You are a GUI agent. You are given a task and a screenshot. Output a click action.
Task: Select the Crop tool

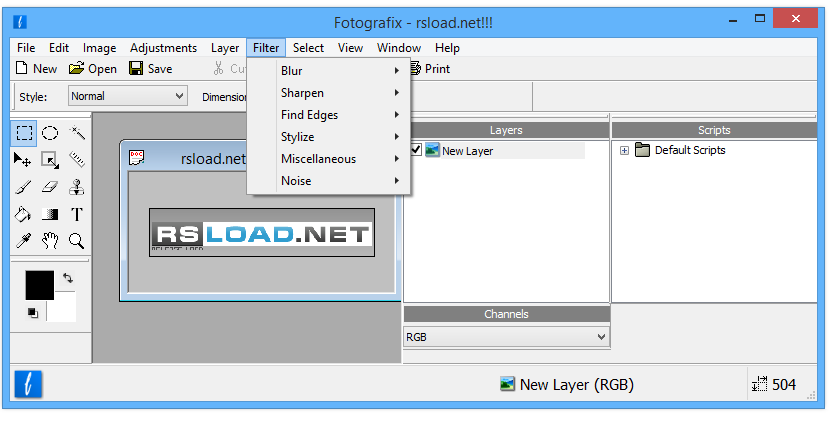[50, 160]
